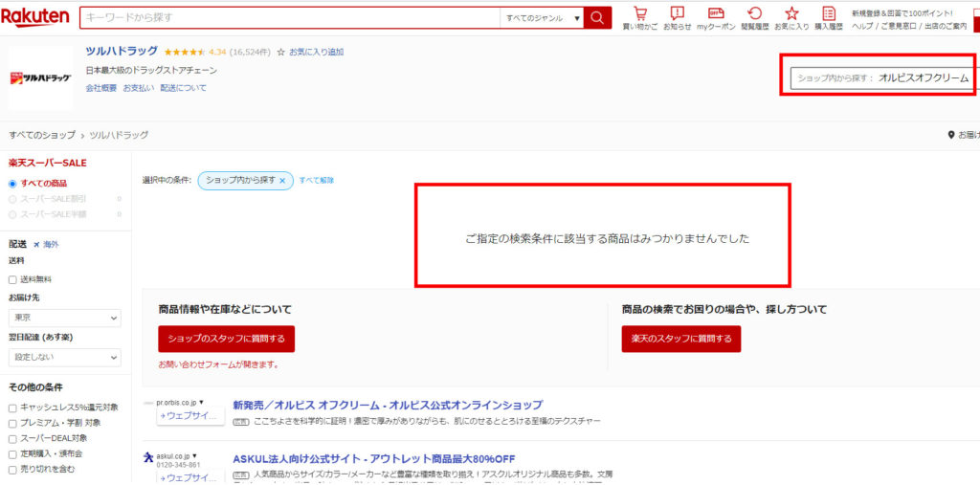This screenshot has width=980, height=485.
Task: Click the red magnifier search button
Action: [x=597, y=18]
